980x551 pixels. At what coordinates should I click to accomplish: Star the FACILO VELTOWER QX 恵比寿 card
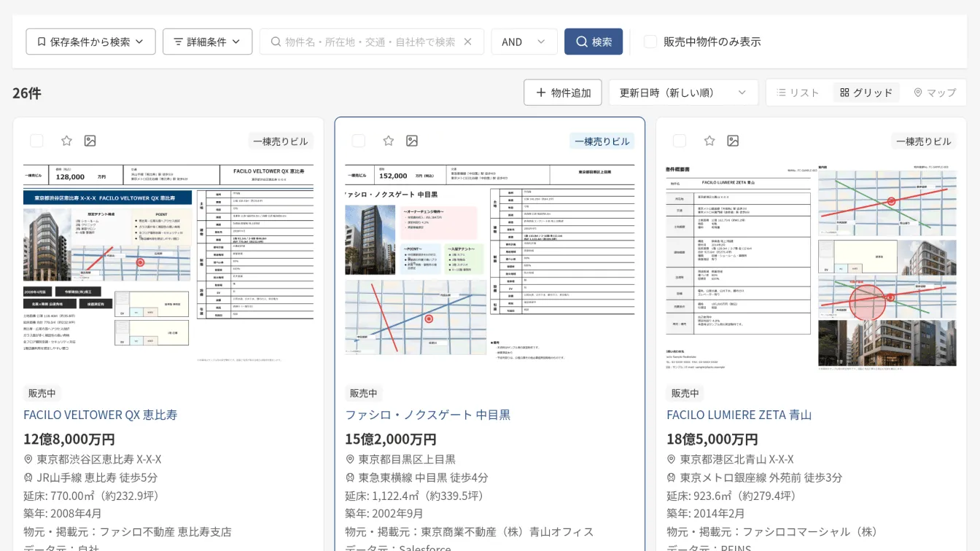tap(66, 141)
